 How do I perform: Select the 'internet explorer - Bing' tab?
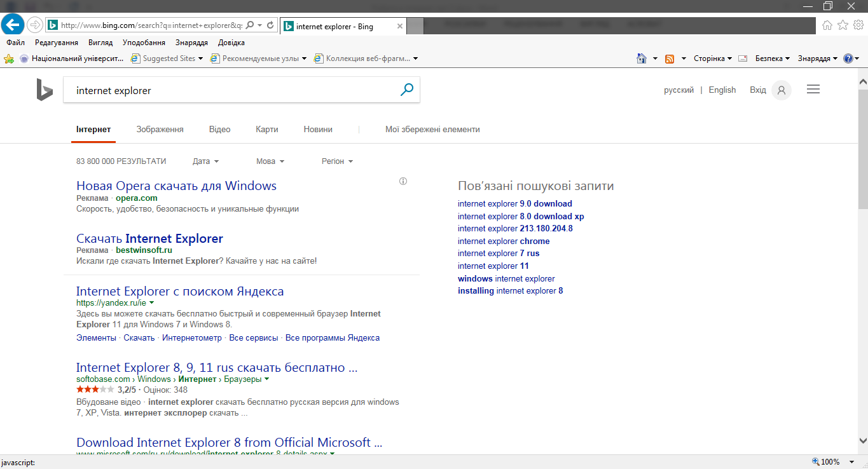(343, 27)
